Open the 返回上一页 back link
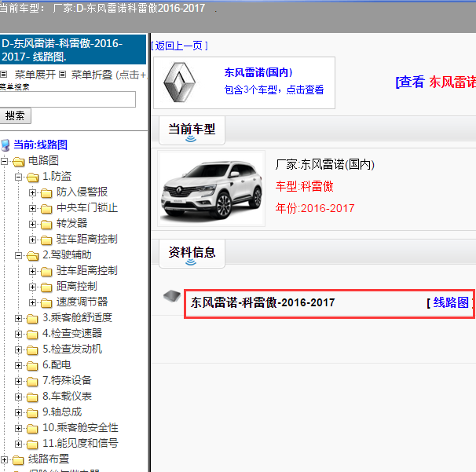Viewport: 476px width, 472px height. [x=180, y=46]
